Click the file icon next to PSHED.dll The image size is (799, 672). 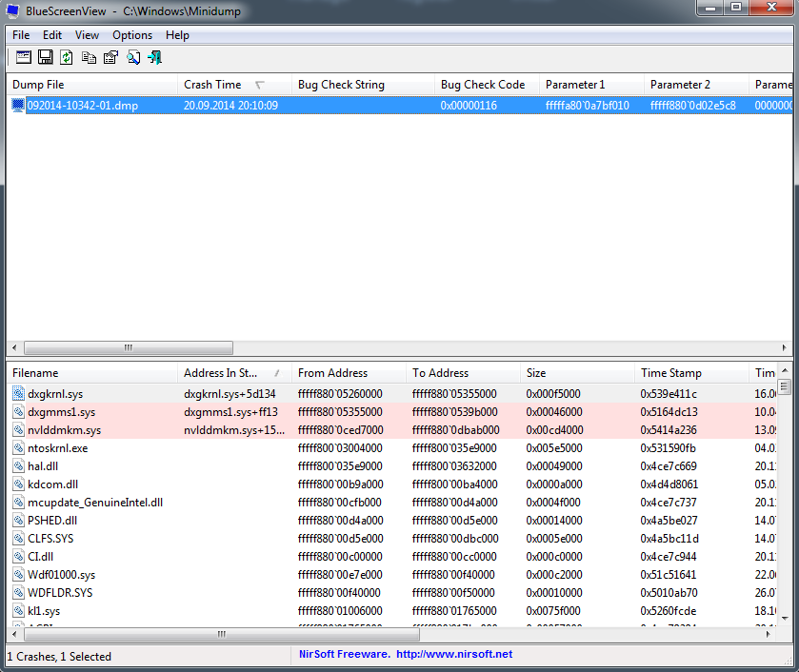coord(19,520)
